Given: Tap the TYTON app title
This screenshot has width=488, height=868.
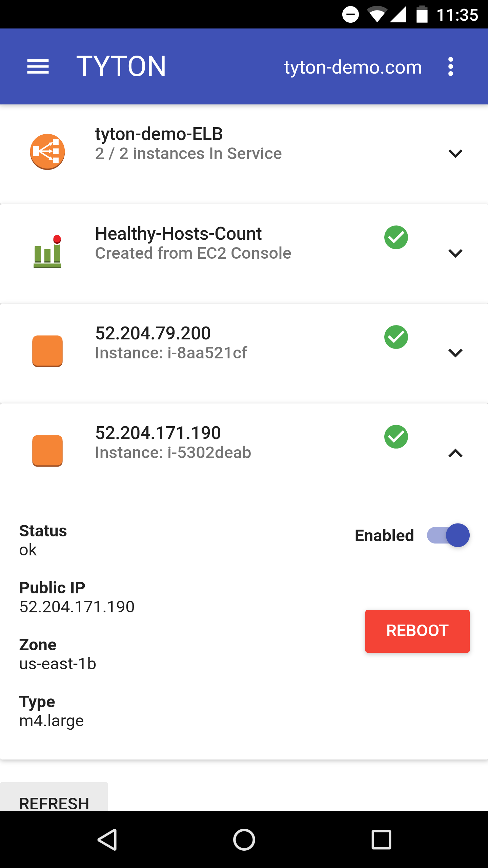Looking at the screenshot, I should point(121,66).
